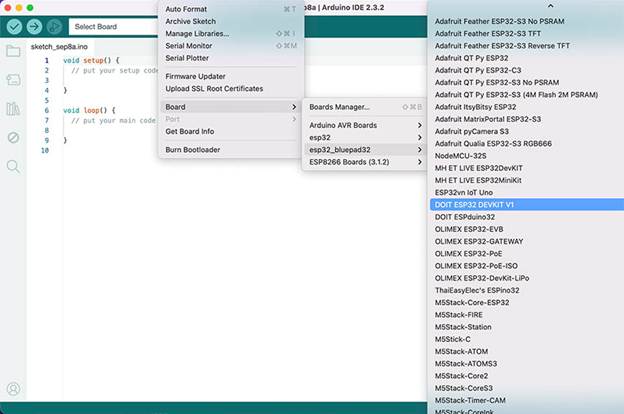The image size is (624, 414).
Task: Open the Debug sidebar icon
Action: [13, 137]
